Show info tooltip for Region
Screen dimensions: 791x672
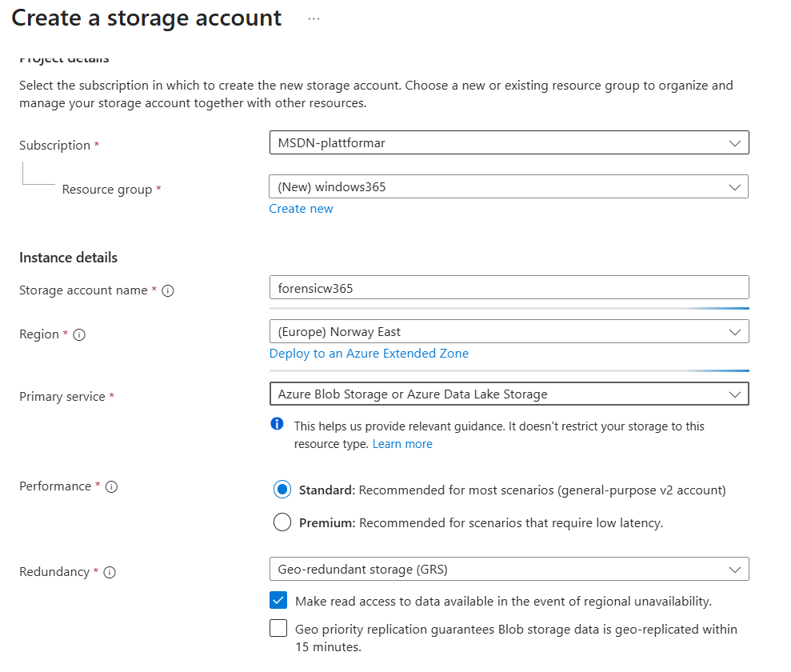point(79,334)
